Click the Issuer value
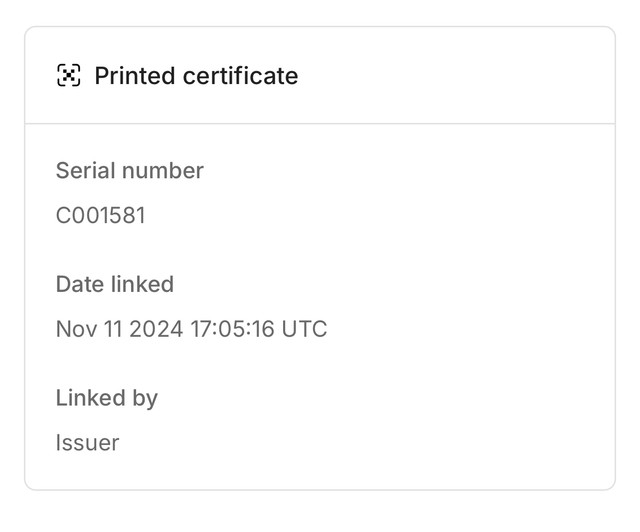 pyautogui.click(x=87, y=443)
